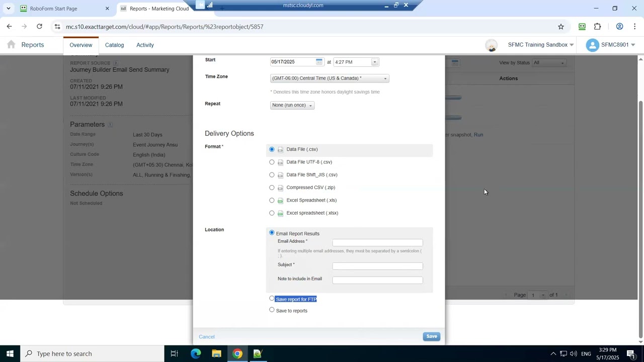Reload the browser page
Image resolution: width=644 pixels, height=362 pixels.
[x=39, y=27]
